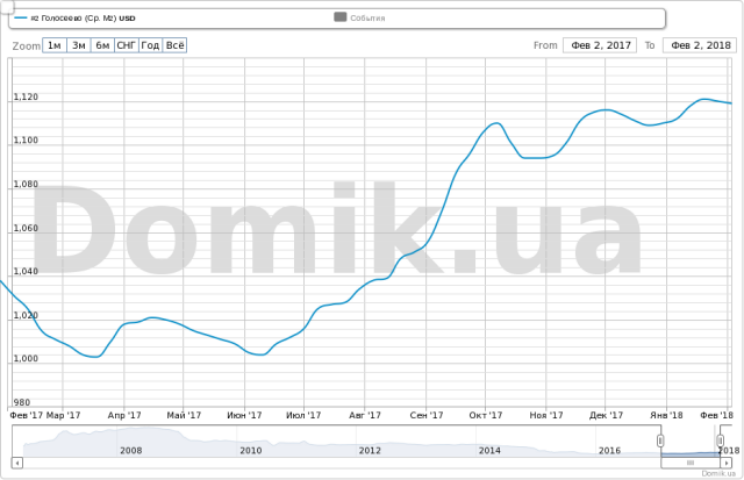Grab the navigator right range handle

pyautogui.click(x=720, y=441)
